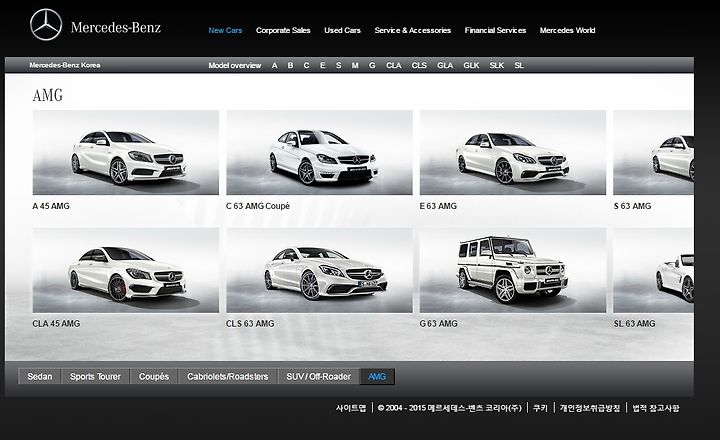
Task: Switch to the Coupés tab
Action: coord(154,377)
